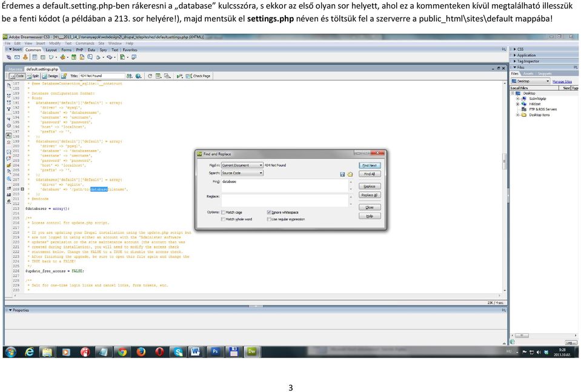This screenshot has height=392, width=581.
Task: Select the Spry tab in Insert bar
Action: click(104, 50)
